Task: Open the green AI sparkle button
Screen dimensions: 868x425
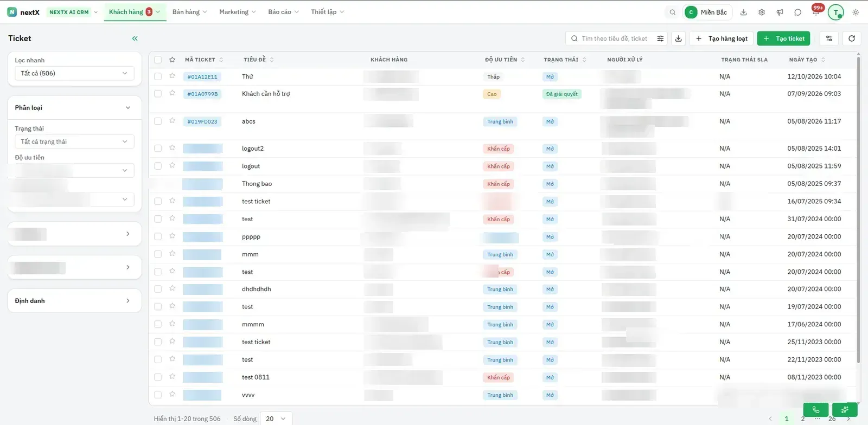Action: [x=845, y=410]
